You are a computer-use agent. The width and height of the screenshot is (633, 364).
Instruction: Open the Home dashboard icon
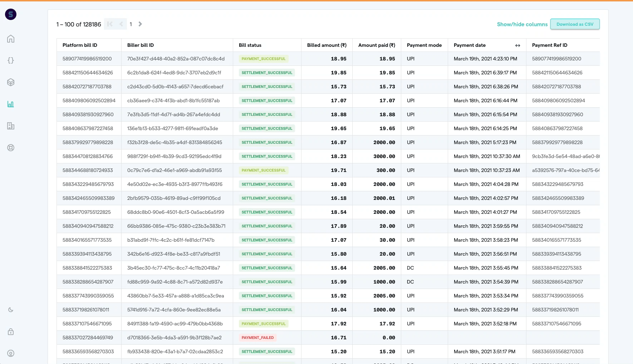point(11,39)
